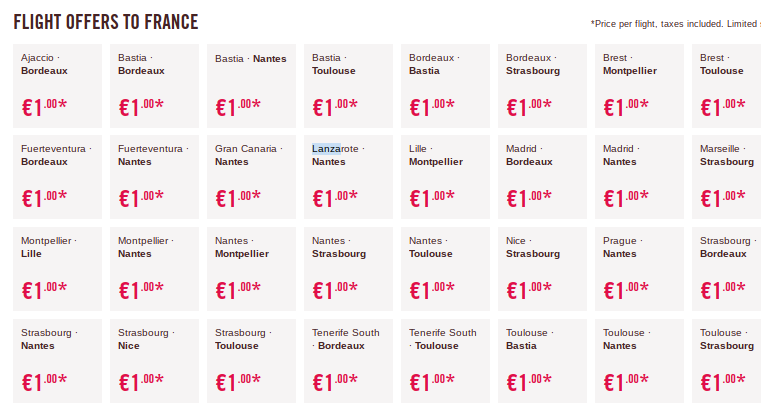The width and height of the screenshot is (761, 407).
Task: Open the Madrid to Bordeaux offer
Action: click(542, 176)
